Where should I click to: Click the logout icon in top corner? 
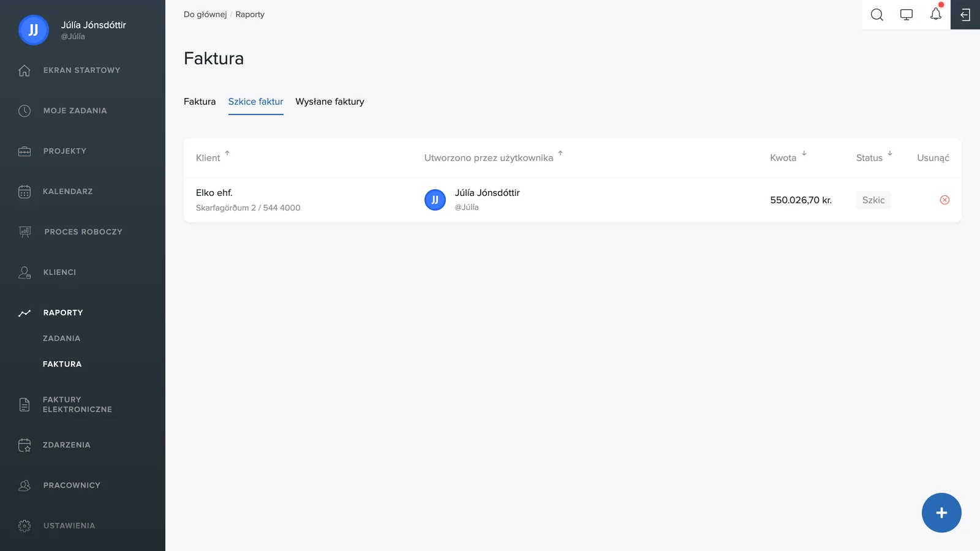click(965, 15)
